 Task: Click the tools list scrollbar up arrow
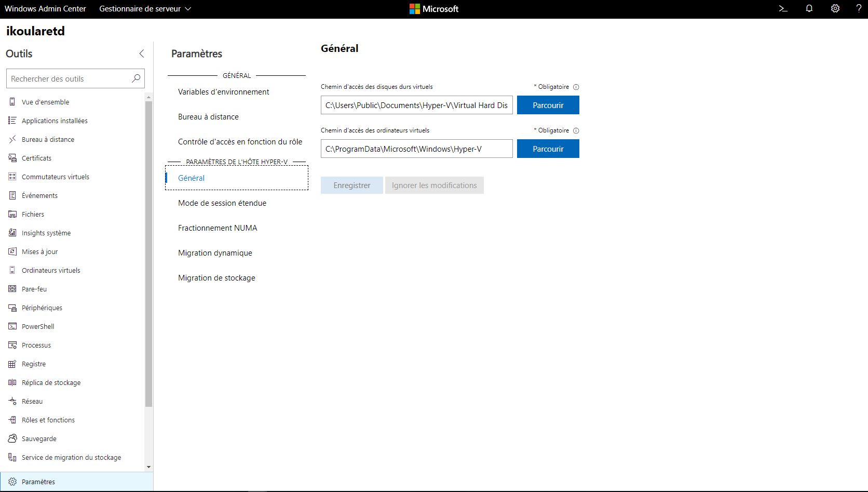click(149, 97)
